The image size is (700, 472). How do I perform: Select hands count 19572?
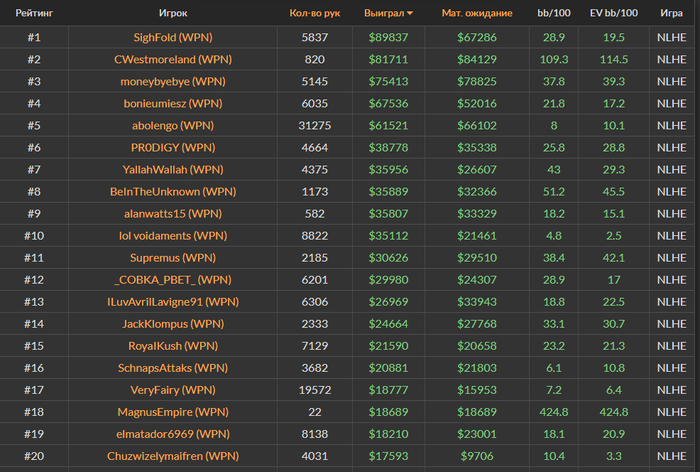coord(315,390)
